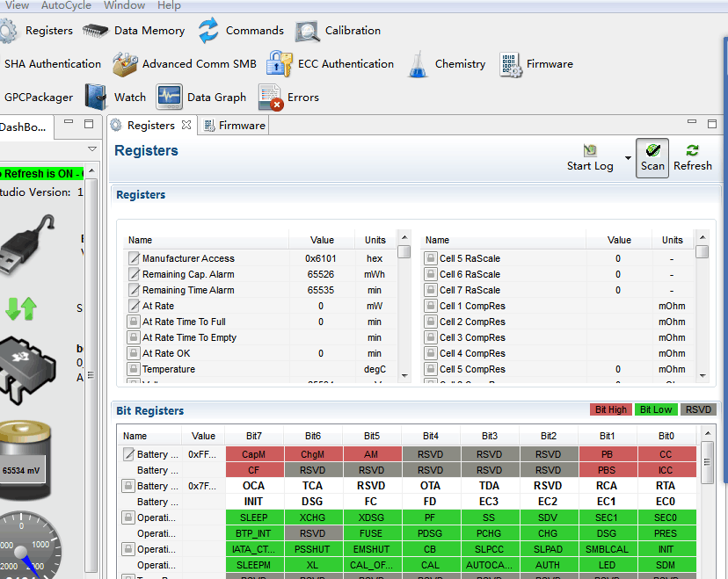Open GPCPackager tool
Viewport: 728px width, 579px height.
click(39, 98)
